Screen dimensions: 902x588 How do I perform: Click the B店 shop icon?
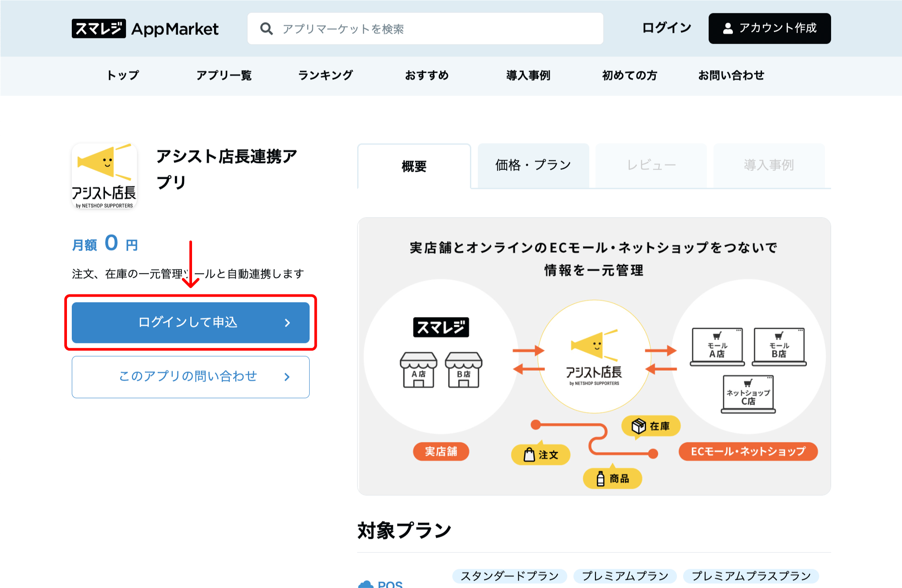click(x=463, y=370)
